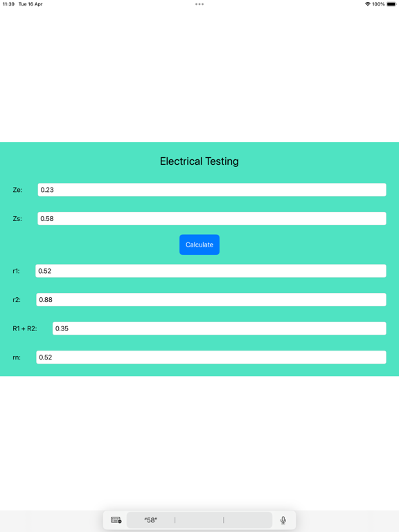Focus the Zs field showing 0.58
This screenshot has width=399, height=532.
212,218
